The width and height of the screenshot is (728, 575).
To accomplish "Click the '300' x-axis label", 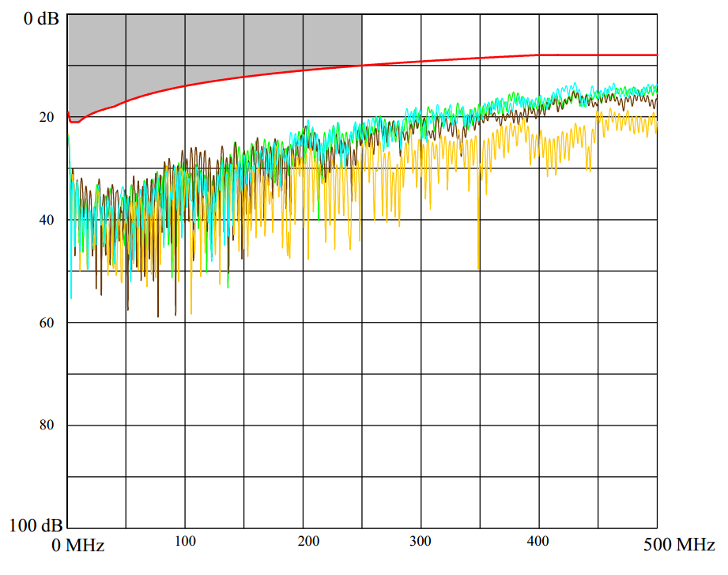I will tap(421, 541).
